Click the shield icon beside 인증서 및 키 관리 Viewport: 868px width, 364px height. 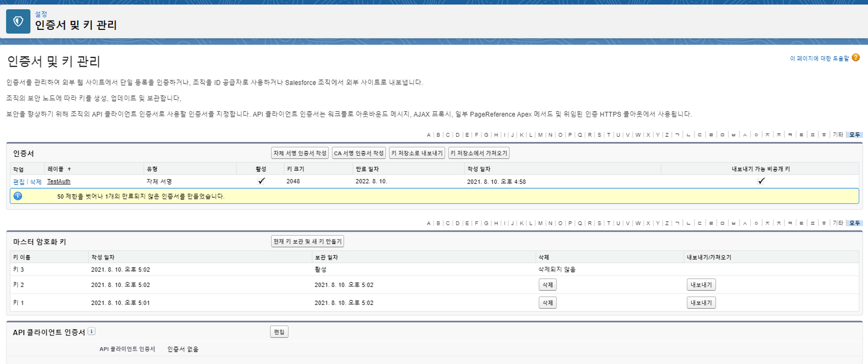18,21
